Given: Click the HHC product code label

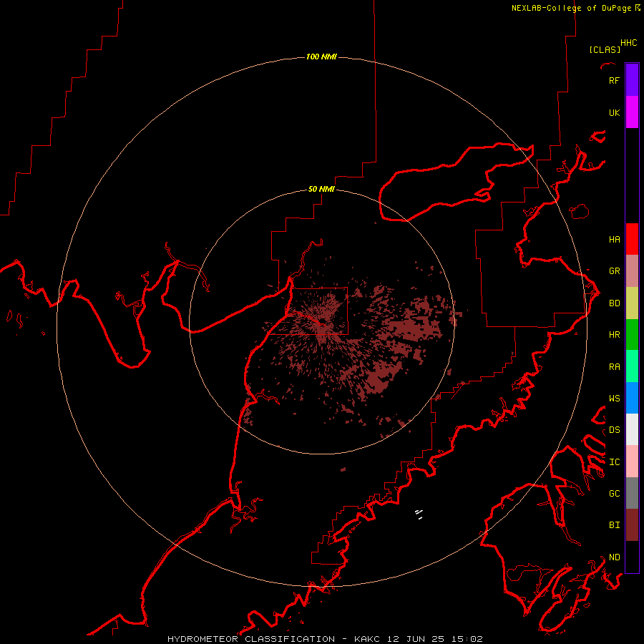Looking at the screenshot, I should click(628, 43).
